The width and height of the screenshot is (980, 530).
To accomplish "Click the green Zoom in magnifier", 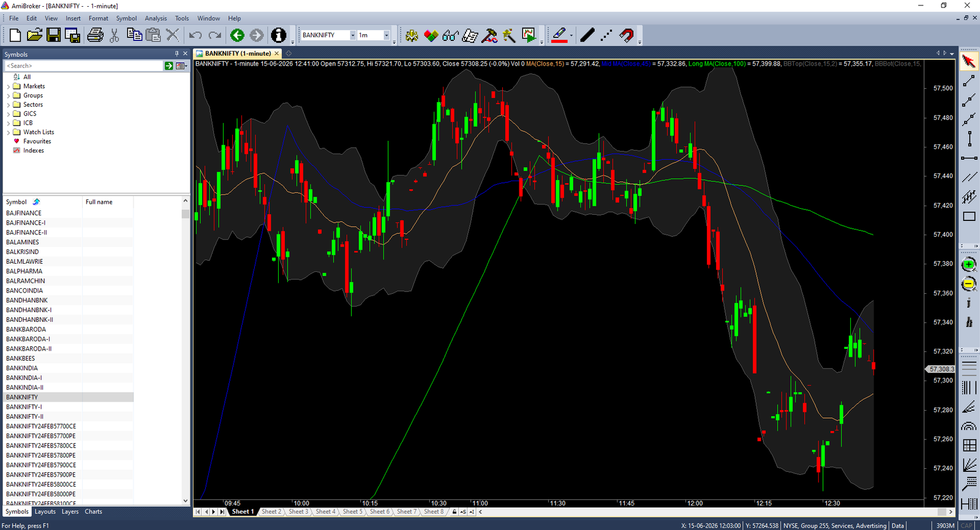I will [968, 265].
